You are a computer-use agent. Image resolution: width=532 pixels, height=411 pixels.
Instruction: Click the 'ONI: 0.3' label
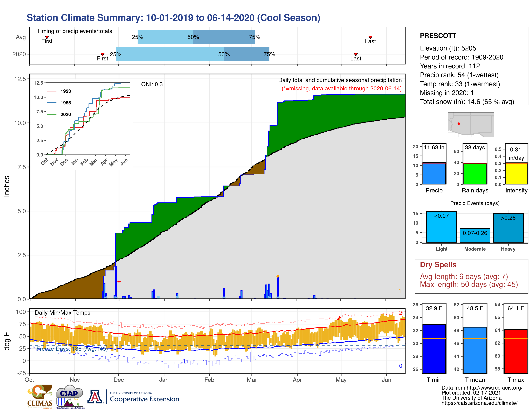pyautogui.click(x=152, y=84)
